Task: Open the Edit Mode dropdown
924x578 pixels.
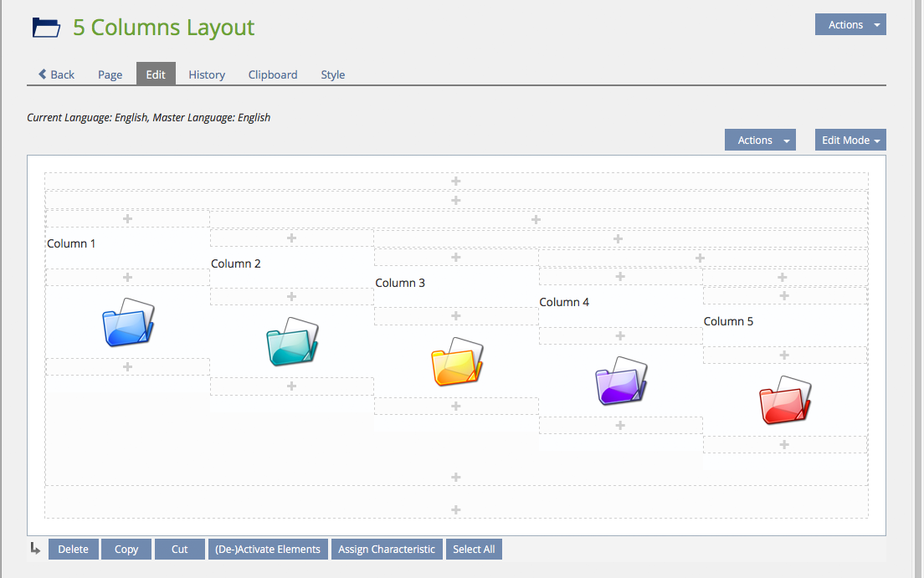Action: point(850,140)
